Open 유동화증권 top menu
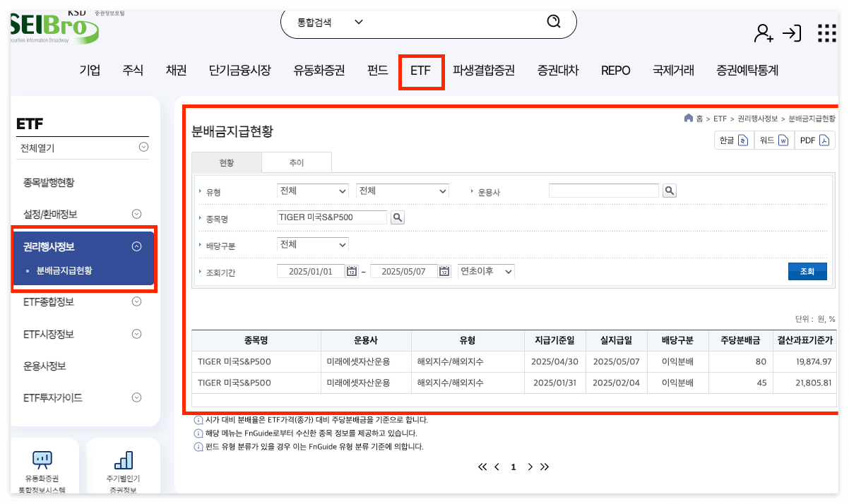This screenshot has width=849, height=504. click(x=319, y=71)
